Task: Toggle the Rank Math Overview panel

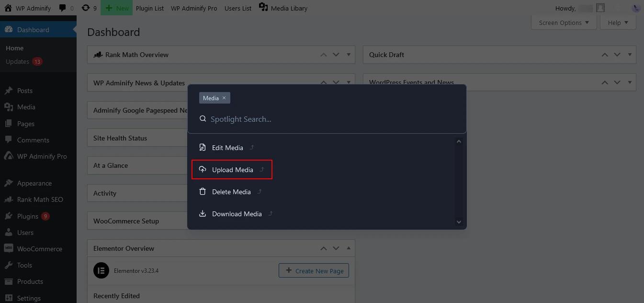Action: [349, 55]
